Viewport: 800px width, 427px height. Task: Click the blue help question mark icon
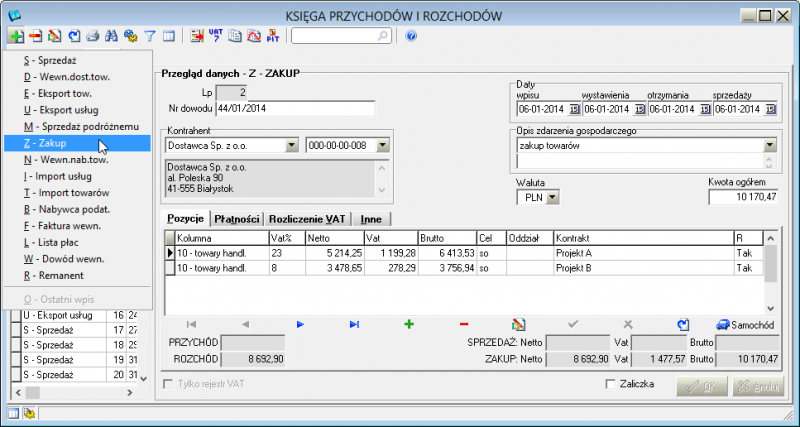click(x=411, y=36)
